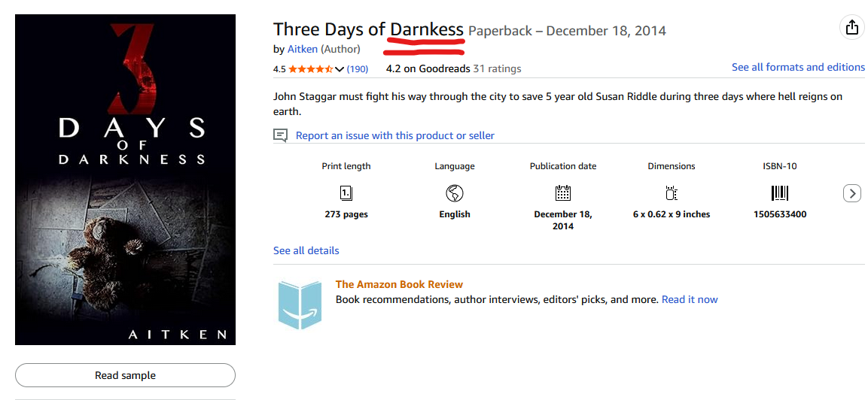Image resolution: width=868 pixels, height=400 pixels.
Task: Click the publication date calendar icon
Action: (x=563, y=192)
